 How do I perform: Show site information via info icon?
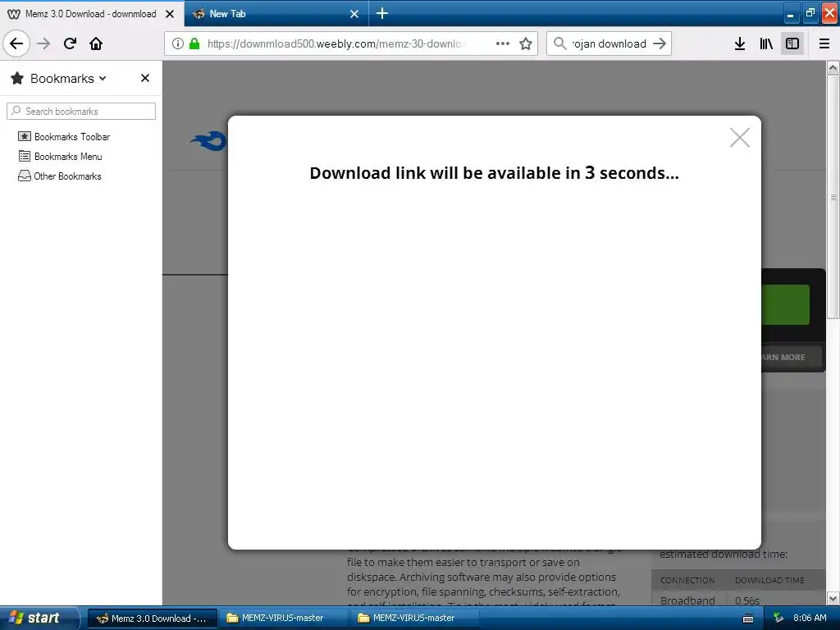pos(178,43)
